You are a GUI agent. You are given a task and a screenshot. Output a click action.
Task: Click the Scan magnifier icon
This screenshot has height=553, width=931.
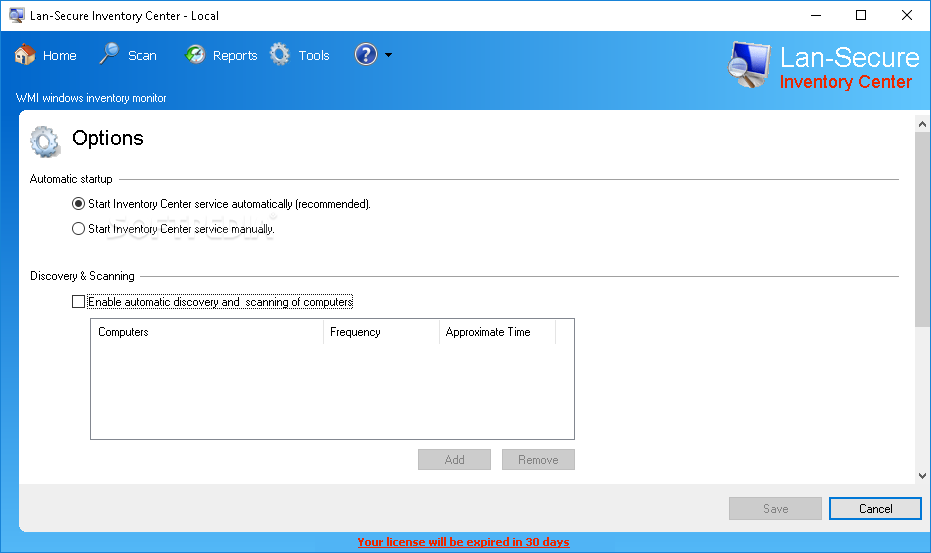(109, 54)
